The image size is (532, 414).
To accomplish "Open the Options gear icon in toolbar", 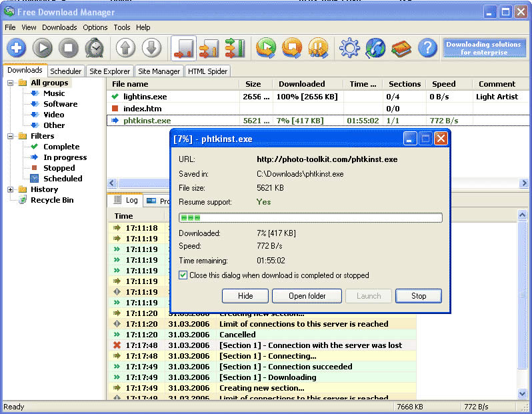I will pyautogui.click(x=349, y=48).
